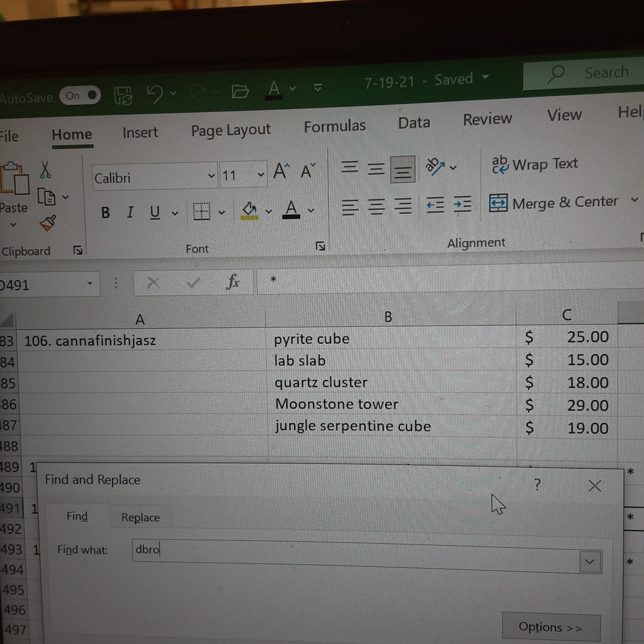The image size is (644, 644).
Task: Click Align Right icon
Action: point(403,206)
